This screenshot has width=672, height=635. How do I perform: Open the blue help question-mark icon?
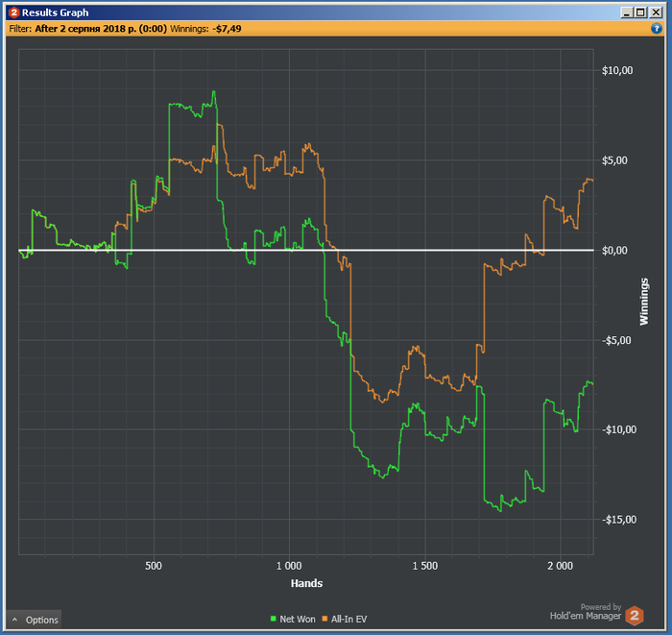656,29
